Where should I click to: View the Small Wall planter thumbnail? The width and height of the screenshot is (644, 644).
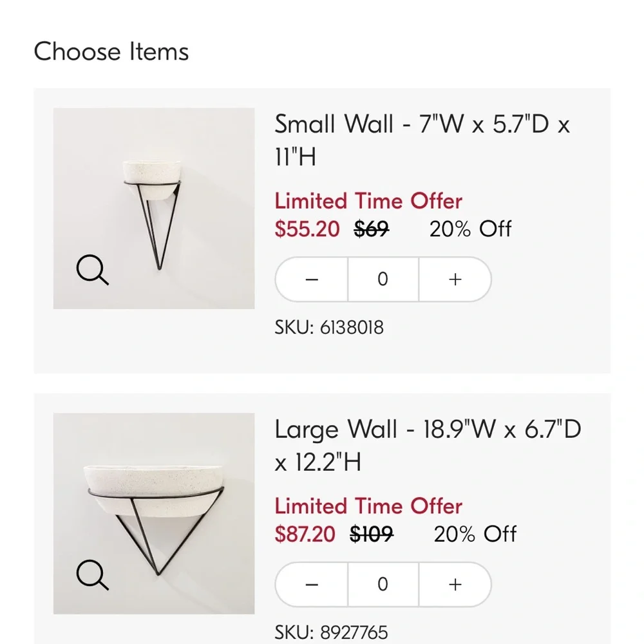click(x=154, y=208)
